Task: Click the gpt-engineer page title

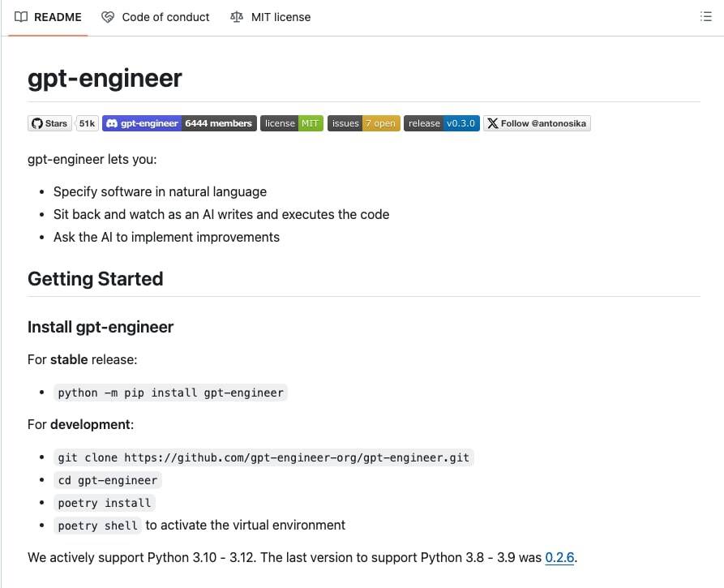Action: tap(105, 78)
